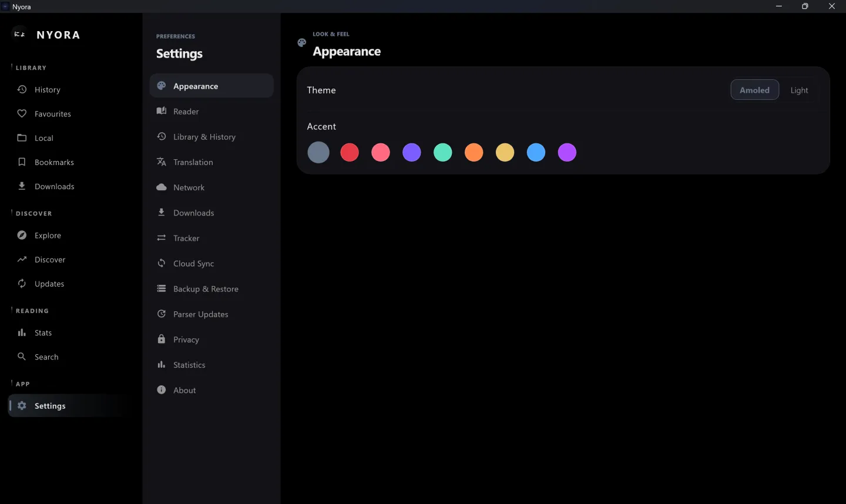Click the Reader book icon

tap(161, 111)
